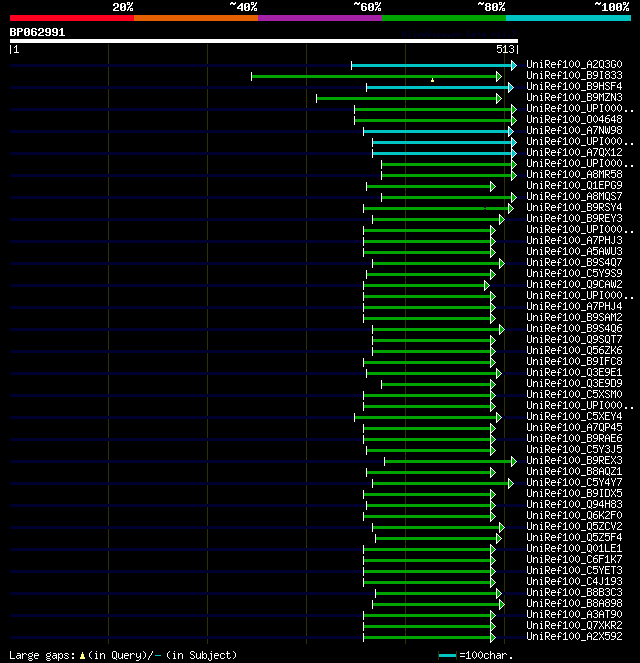Select the UniRef100_B9SAM2 label
Image resolution: width=640 pixels, height=663 pixels.
click(574, 317)
